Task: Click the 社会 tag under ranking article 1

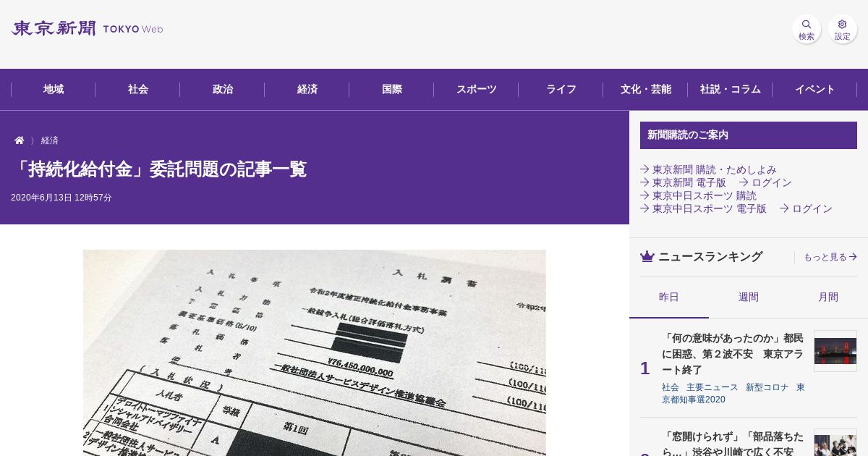Action: 671,387
